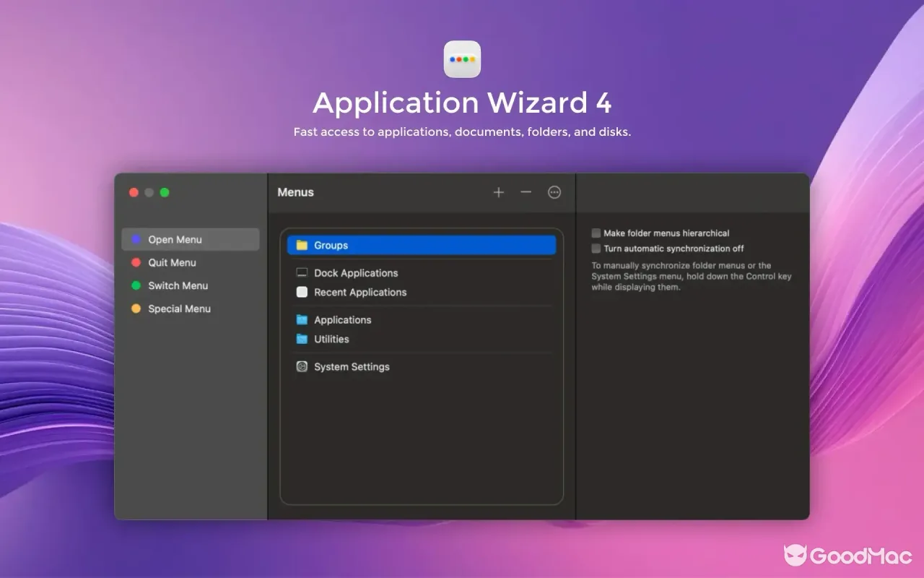The width and height of the screenshot is (924, 578).
Task: Select the Recent Applications row text
Action: pos(360,293)
